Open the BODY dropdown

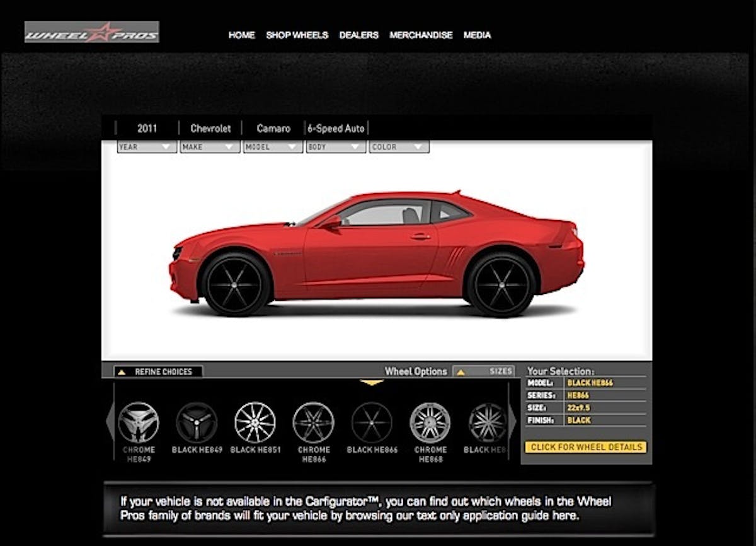pyautogui.click(x=336, y=147)
